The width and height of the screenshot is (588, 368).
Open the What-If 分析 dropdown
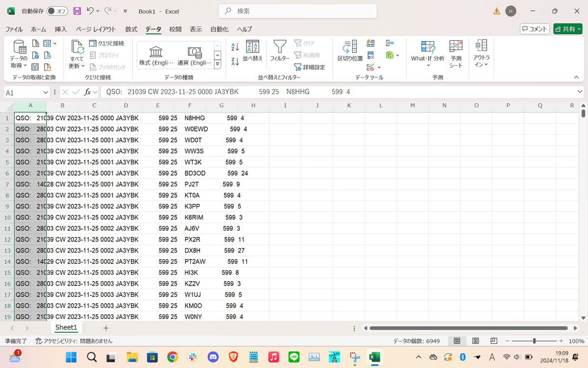click(x=427, y=54)
